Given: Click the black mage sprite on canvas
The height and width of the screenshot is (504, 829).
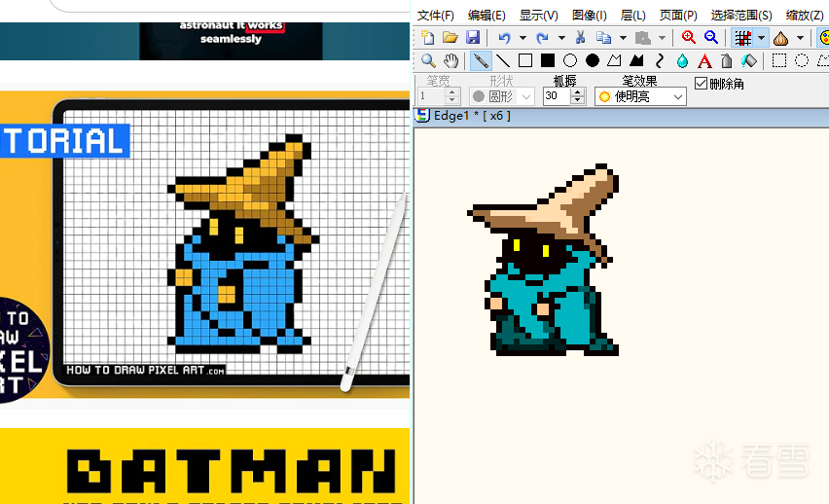Looking at the screenshot, I should [x=543, y=259].
